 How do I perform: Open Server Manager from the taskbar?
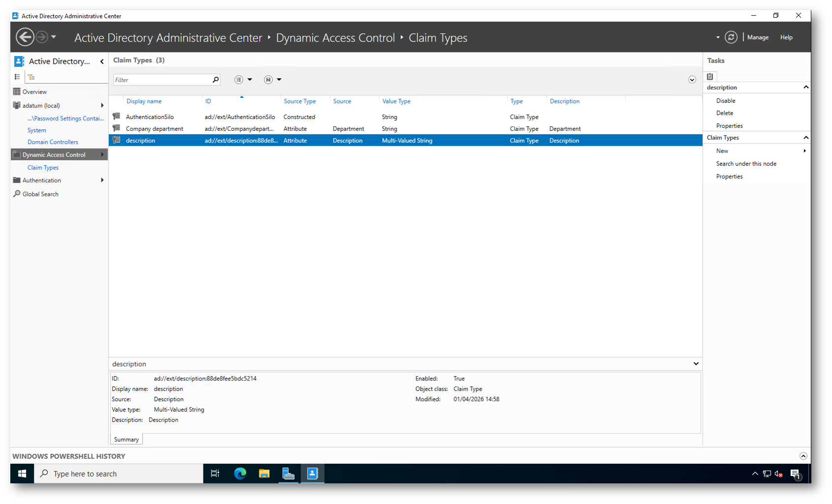pyautogui.click(x=288, y=474)
